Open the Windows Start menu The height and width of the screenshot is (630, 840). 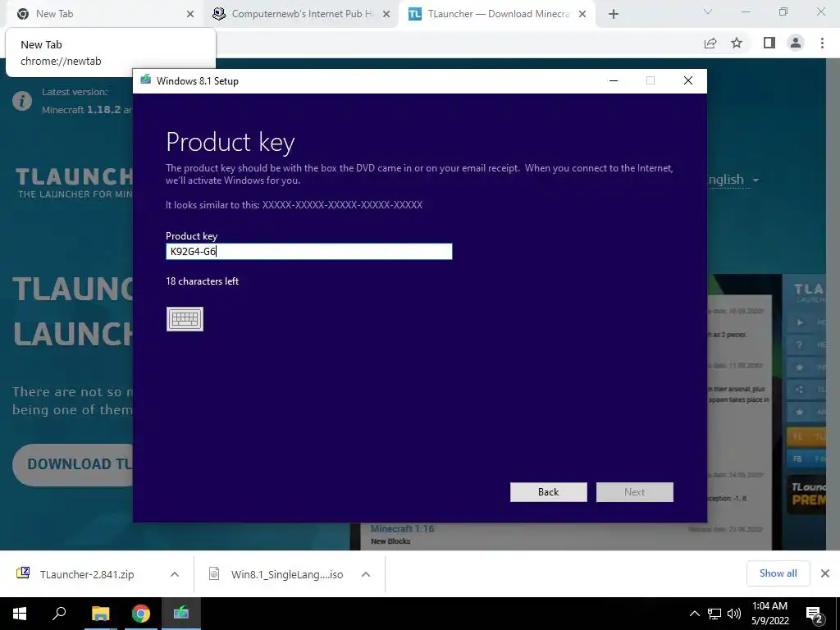pyautogui.click(x=20, y=614)
